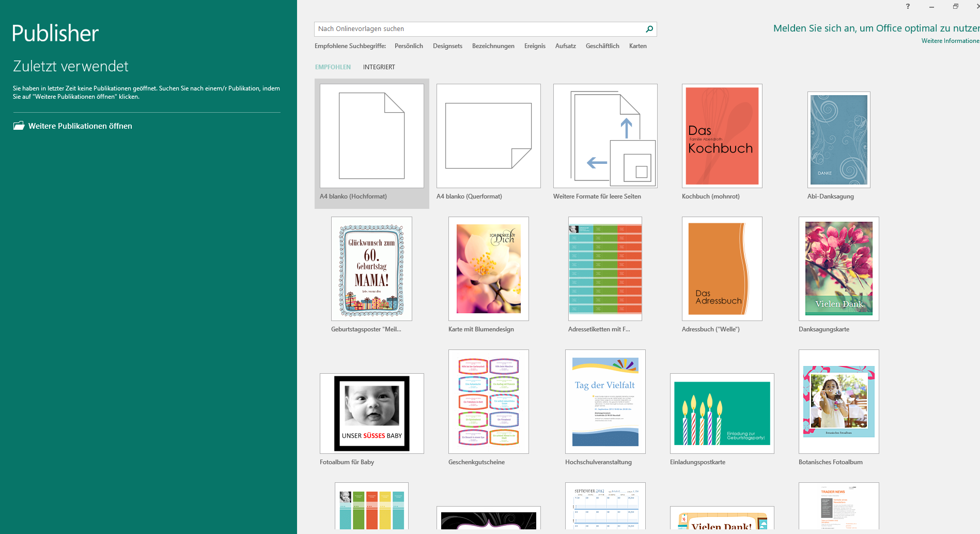Open the Einladungspostkarte template
The image size is (980, 534).
tap(722, 414)
